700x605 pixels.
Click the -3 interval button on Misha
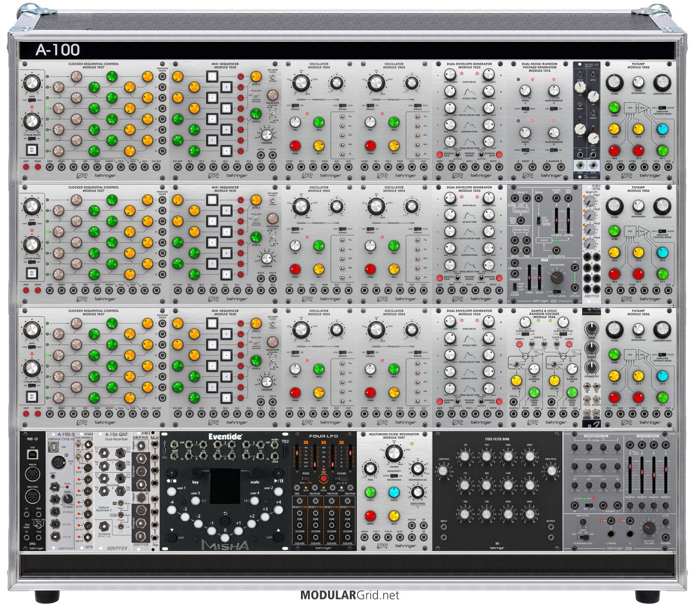[185, 517]
